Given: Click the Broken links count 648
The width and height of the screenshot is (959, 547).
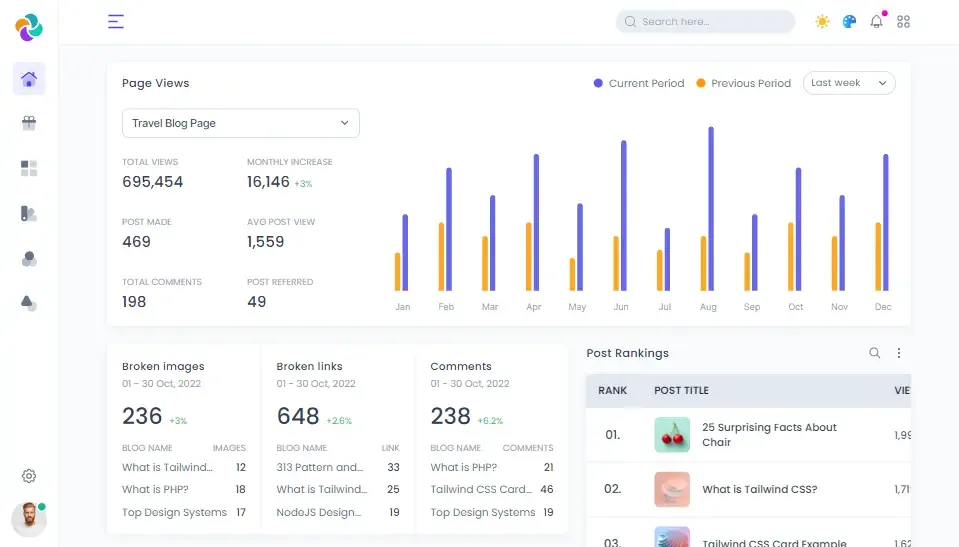Looking at the screenshot, I should tap(298, 416).
